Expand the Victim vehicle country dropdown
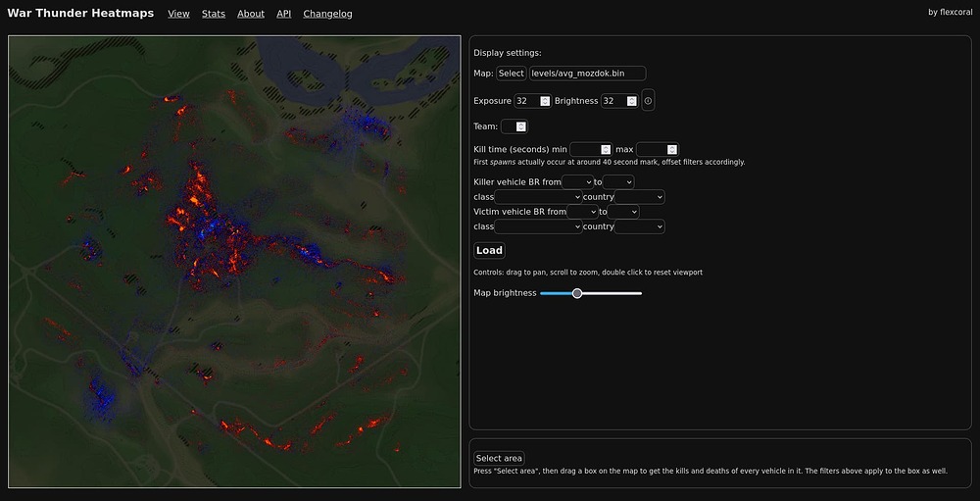The width and height of the screenshot is (980, 501). [x=639, y=226]
